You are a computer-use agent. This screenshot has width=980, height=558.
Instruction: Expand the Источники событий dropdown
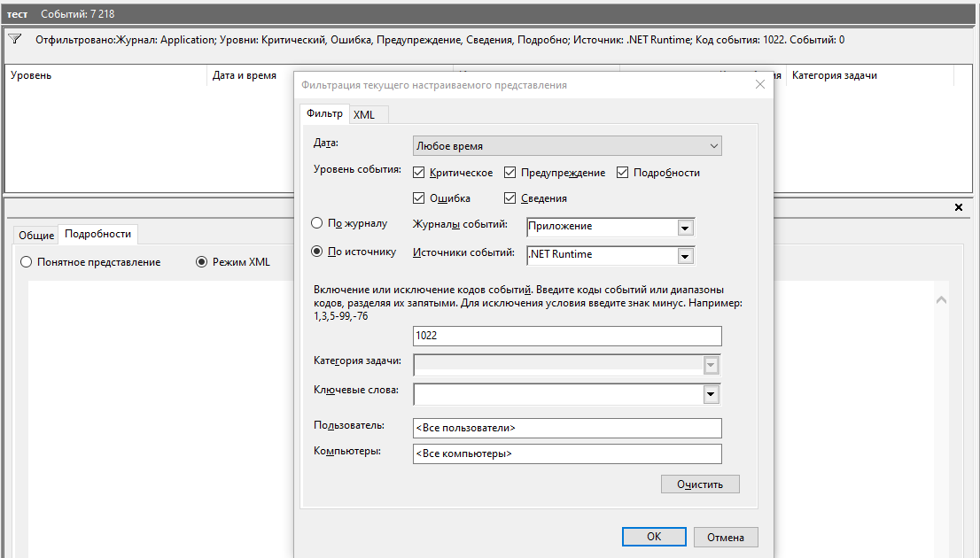684,256
